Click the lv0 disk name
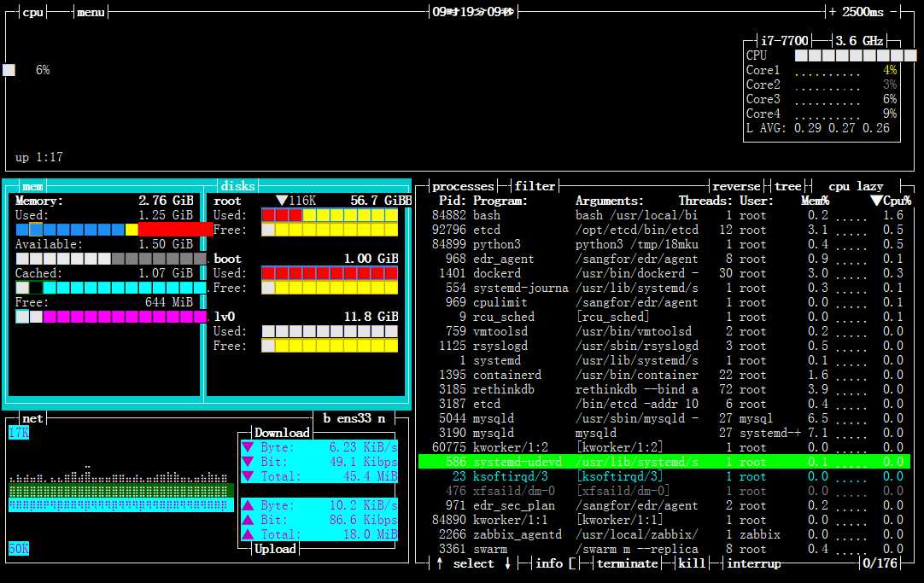Image resolution: width=924 pixels, height=583 pixels. 224,317
